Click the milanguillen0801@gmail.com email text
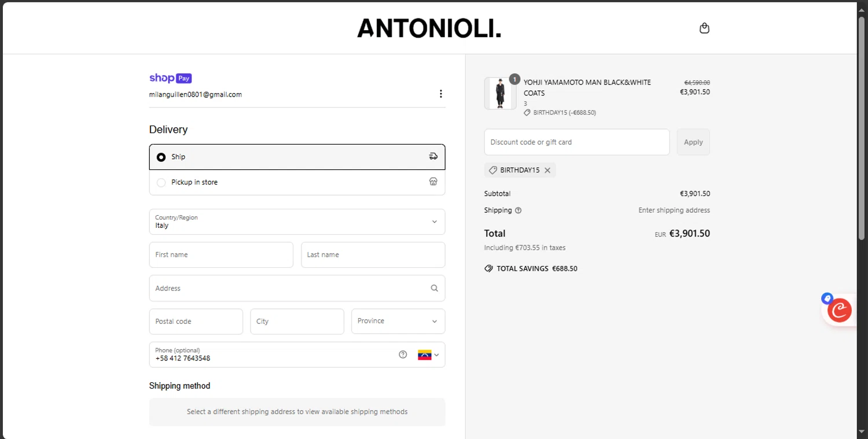The image size is (868, 439). coord(196,94)
